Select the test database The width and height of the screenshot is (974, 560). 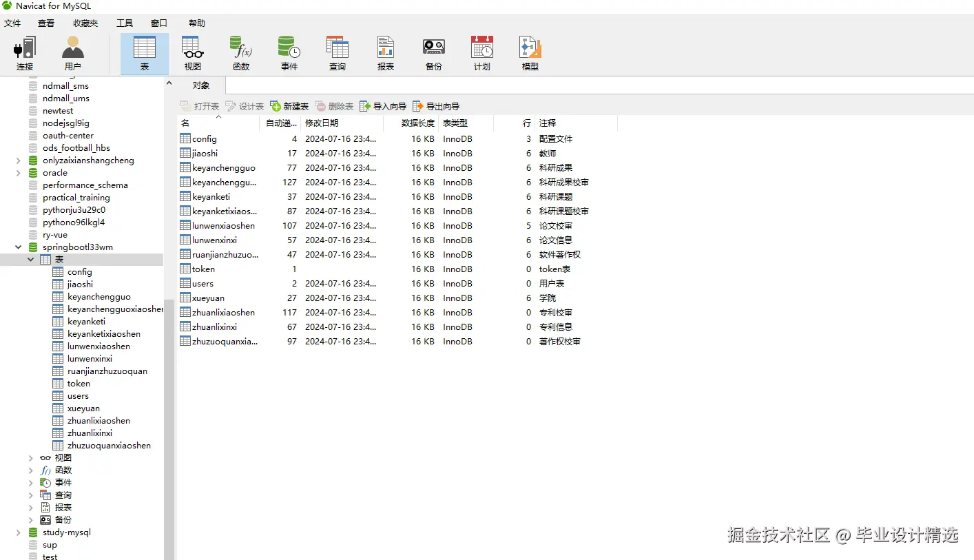click(50, 557)
